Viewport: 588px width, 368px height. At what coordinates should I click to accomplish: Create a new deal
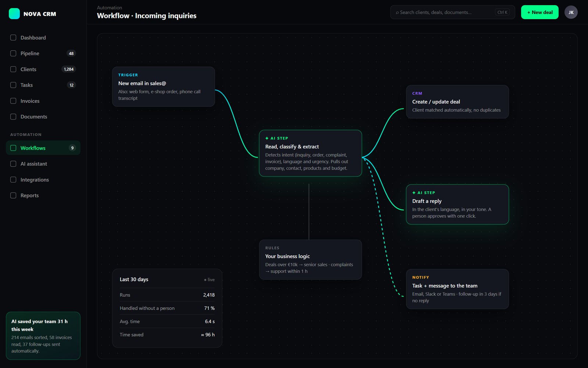point(539,12)
